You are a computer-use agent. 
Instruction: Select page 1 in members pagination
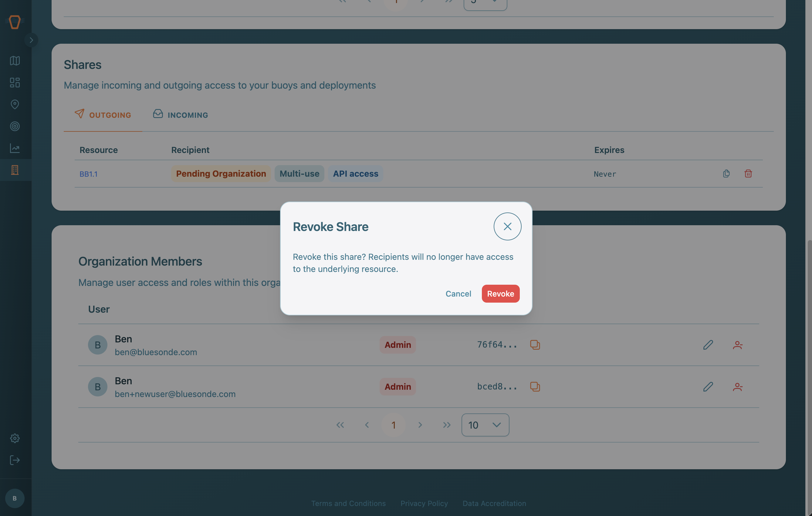point(393,425)
